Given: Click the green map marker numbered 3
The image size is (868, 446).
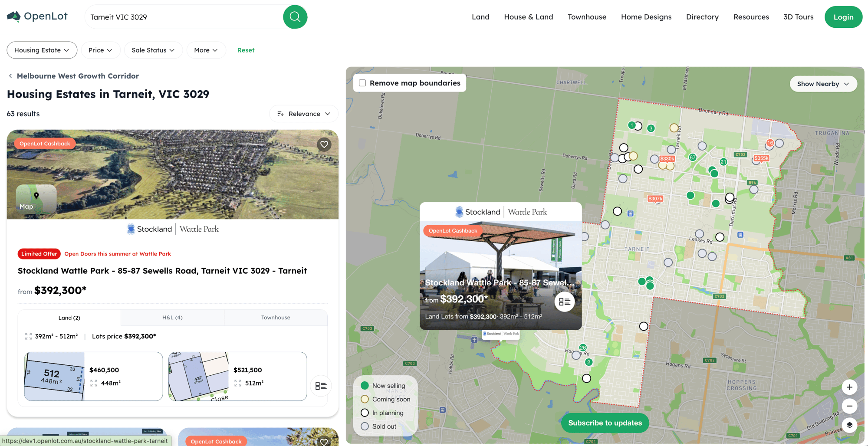Looking at the screenshot, I should pyautogui.click(x=651, y=128).
